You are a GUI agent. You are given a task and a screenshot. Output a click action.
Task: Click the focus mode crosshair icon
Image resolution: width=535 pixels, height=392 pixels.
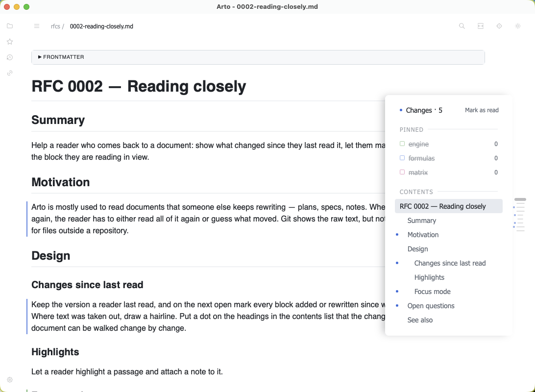pyautogui.click(x=499, y=26)
